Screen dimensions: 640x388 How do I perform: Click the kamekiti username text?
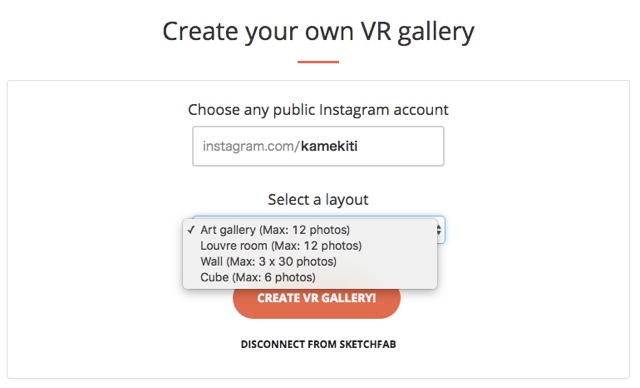[x=329, y=146]
